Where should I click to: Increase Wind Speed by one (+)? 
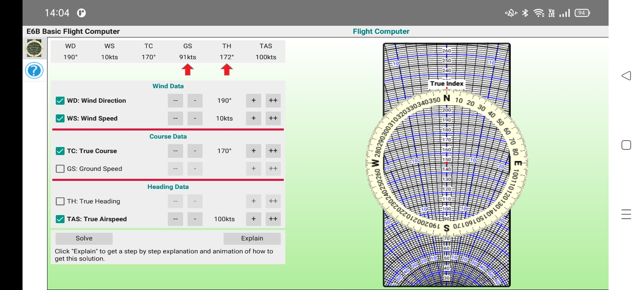(254, 118)
